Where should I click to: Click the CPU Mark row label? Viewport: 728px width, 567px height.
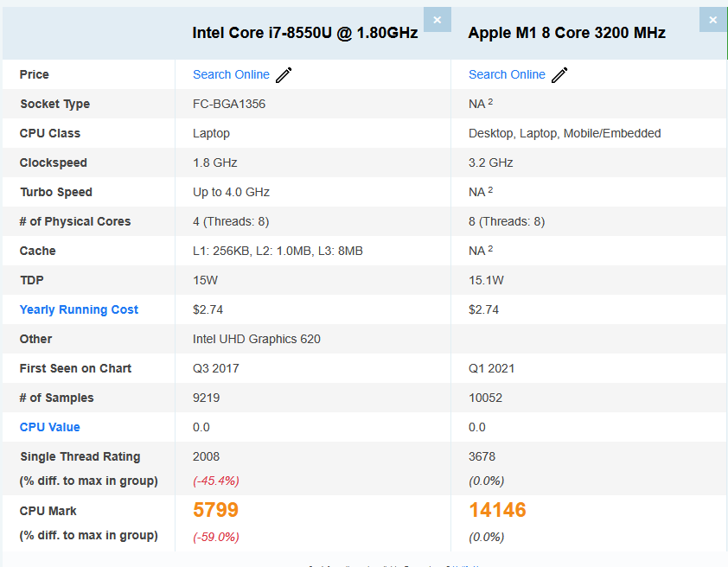[48, 511]
